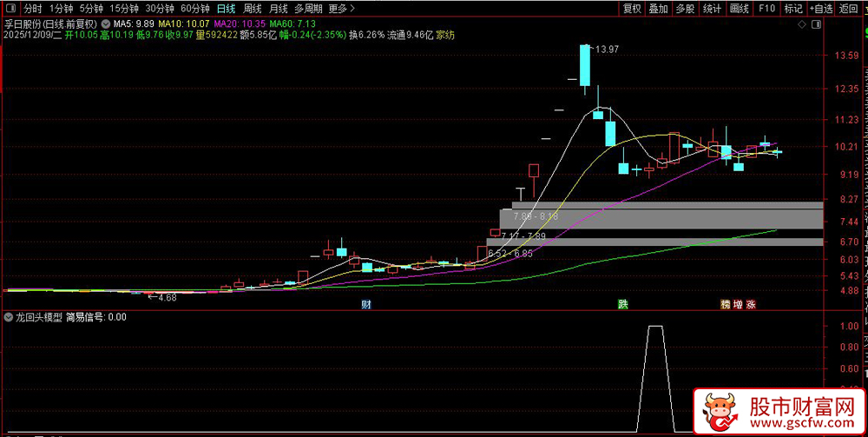Image resolution: width=868 pixels, height=437 pixels.
Task: Click the 流通9.46亿 value
Action: pyautogui.click(x=410, y=35)
